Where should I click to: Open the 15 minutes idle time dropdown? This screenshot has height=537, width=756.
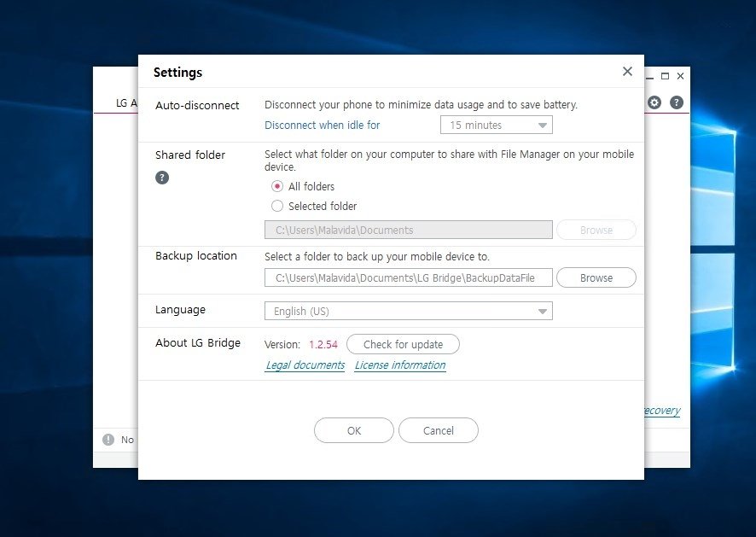click(x=496, y=125)
